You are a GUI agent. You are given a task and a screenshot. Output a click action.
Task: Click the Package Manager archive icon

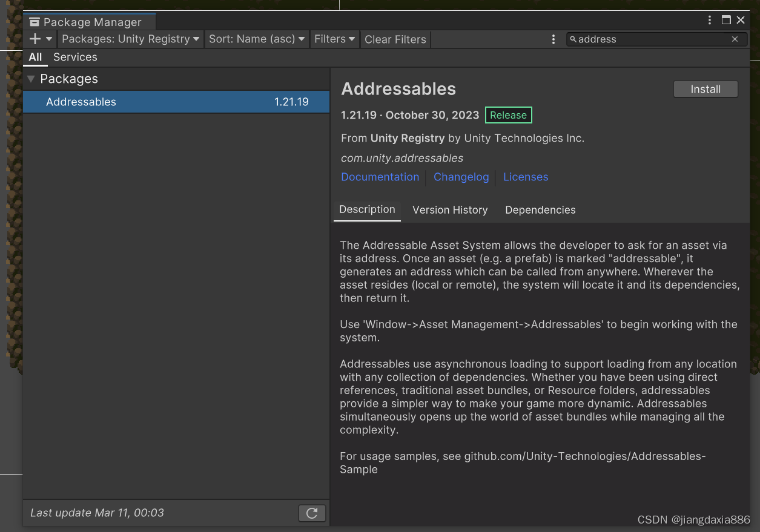(x=35, y=22)
